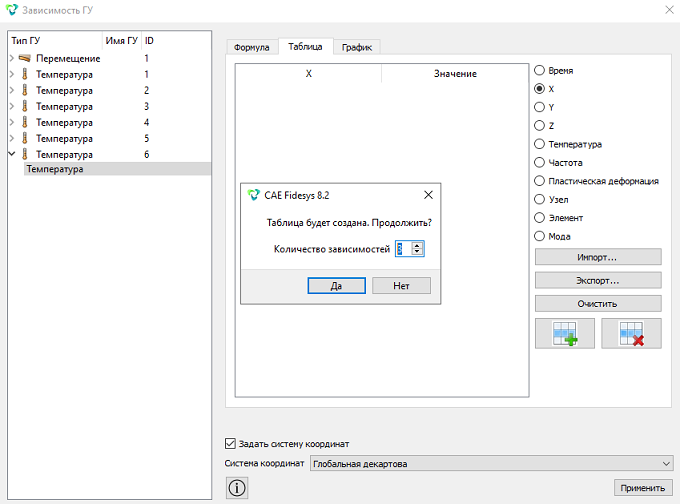
Task: Click thermometer icon of Температура ID 6
Action: coord(25,154)
